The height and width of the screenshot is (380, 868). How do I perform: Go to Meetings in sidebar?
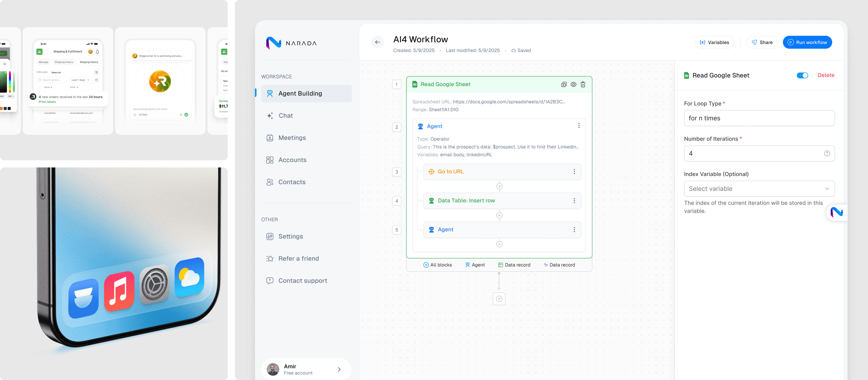tap(292, 138)
